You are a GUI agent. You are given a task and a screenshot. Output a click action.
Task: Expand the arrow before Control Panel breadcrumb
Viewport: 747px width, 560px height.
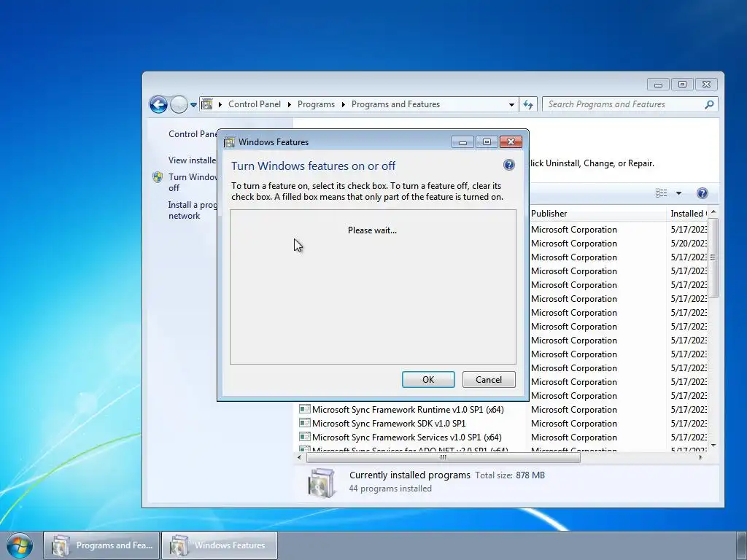(x=220, y=104)
